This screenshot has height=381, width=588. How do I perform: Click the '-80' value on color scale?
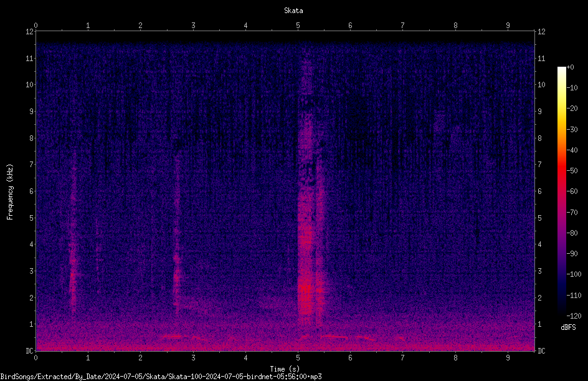572,233
